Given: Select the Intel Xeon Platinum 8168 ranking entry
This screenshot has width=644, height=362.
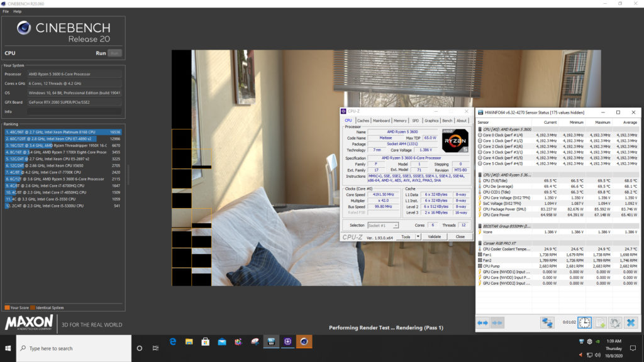Looking at the screenshot, I should click(x=63, y=132).
